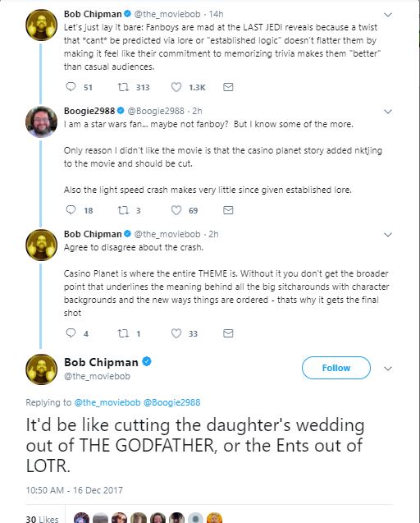The height and width of the screenshot is (523, 420).
Task: Retweet Boogie2988's tweet with 3 retweets
Action: point(123,210)
